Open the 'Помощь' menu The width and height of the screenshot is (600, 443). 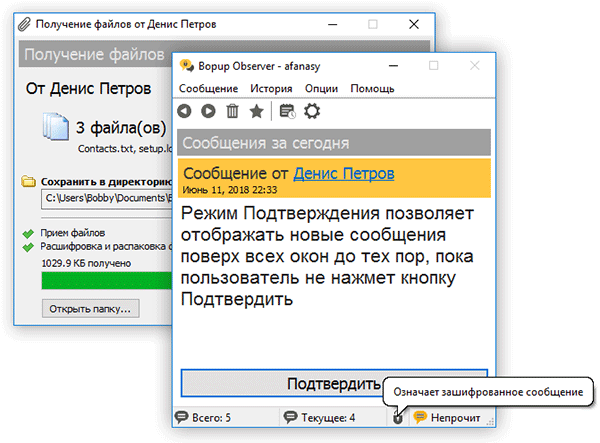(372, 88)
